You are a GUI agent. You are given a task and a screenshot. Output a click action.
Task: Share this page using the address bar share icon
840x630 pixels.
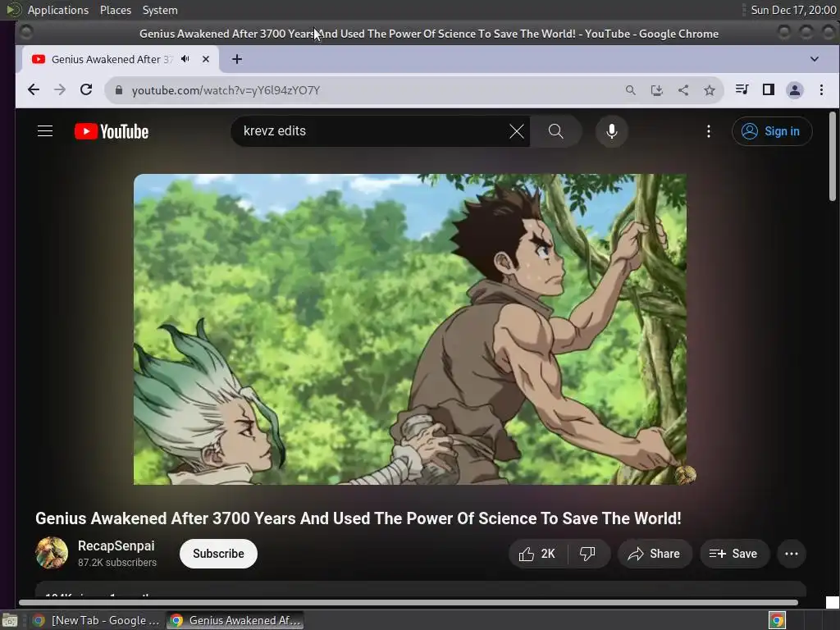pyautogui.click(x=683, y=90)
